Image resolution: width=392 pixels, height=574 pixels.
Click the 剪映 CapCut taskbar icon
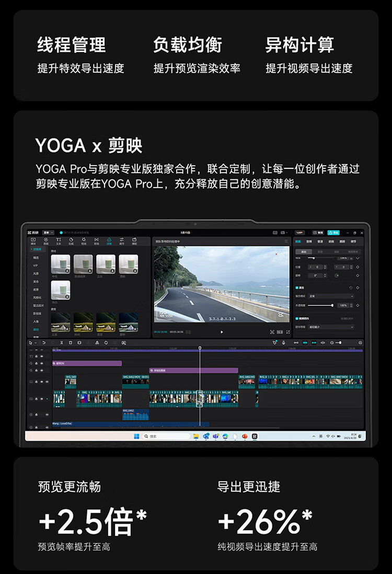point(255,436)
